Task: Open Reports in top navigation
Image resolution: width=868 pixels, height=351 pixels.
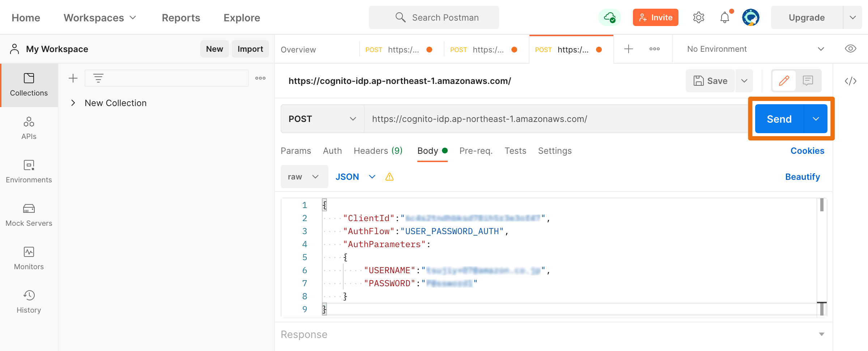Action: click(181, 17)
